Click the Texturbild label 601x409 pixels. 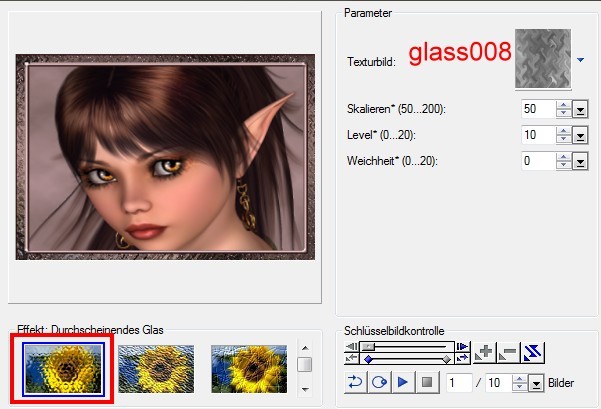coord(371,62)
